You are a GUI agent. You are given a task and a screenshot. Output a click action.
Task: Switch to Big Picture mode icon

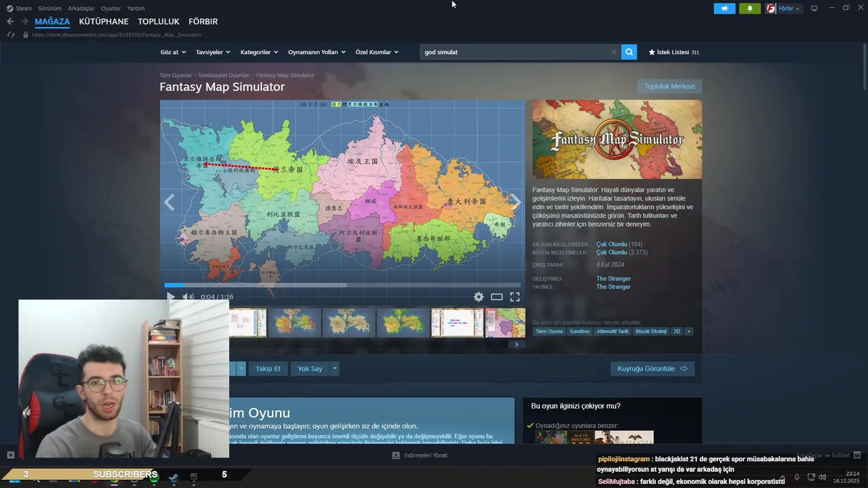(x=814, y=8)
